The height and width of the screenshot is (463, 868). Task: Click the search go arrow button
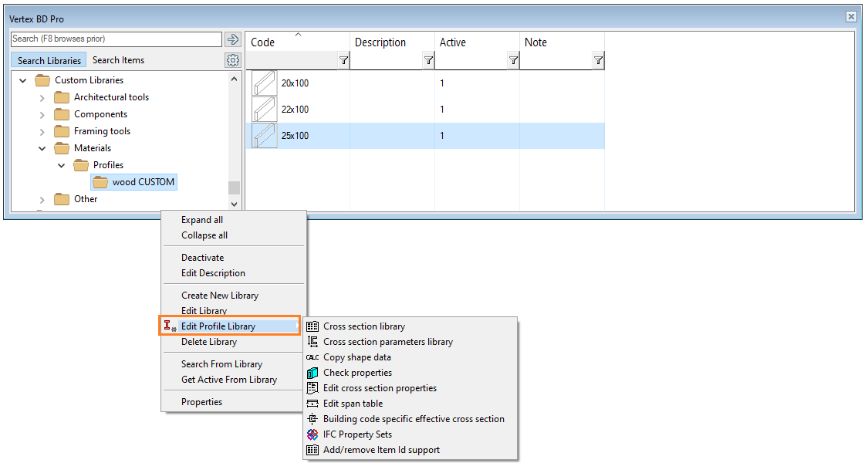tap(232, 39)
